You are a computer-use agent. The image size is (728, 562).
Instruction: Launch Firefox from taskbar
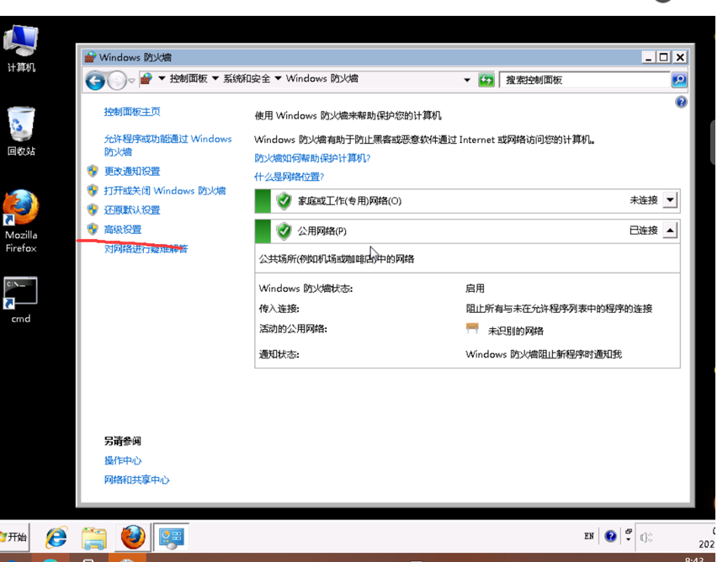pyautogui.click(x=133, y=538)
